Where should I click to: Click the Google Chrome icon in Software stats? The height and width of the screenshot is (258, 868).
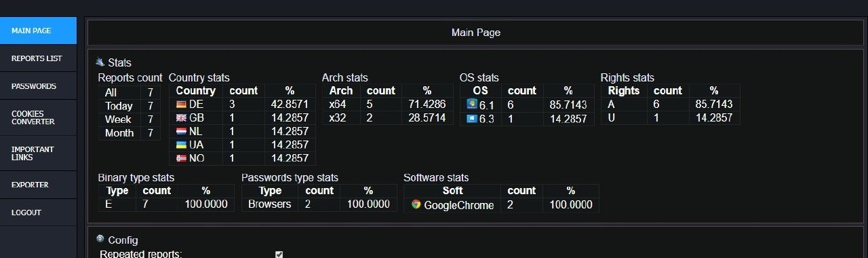pyautogui.click(x=416, y=204)
